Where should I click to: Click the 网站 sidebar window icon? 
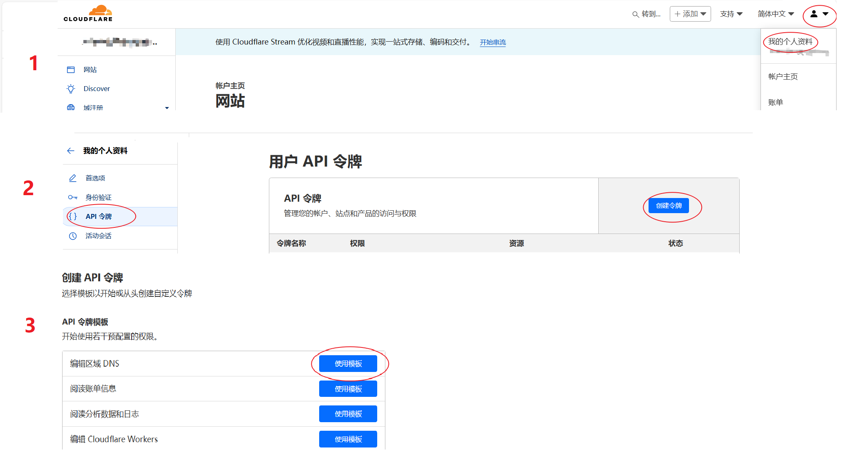point(71,70)
